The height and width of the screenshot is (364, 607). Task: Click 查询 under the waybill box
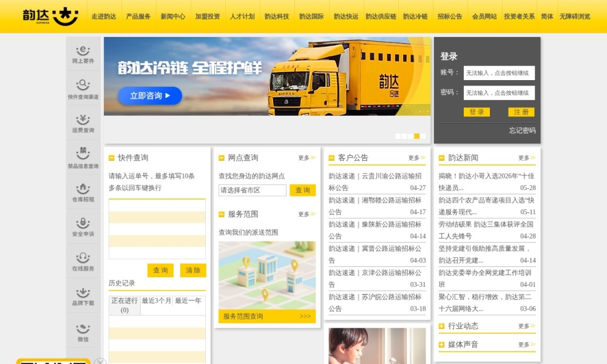click(x=160, y=270)
